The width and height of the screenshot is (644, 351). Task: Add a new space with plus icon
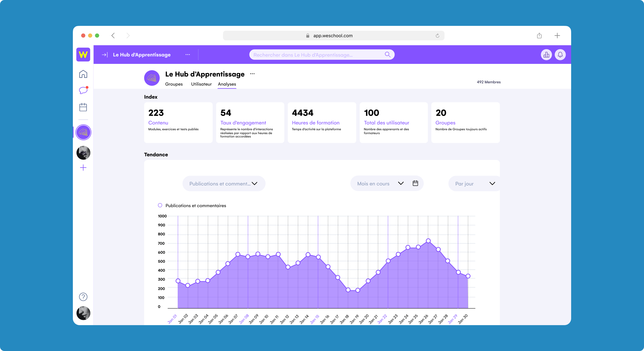click(x=83, y=168)
